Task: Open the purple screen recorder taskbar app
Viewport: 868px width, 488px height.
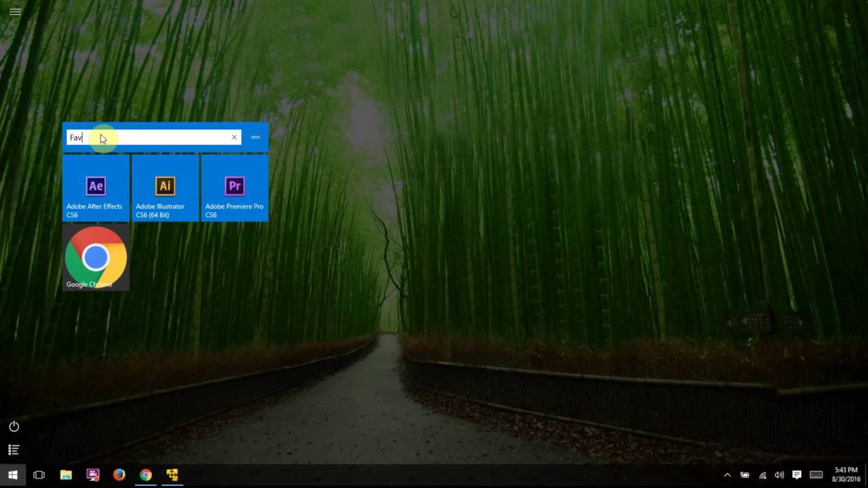Action: tap(93, 475)
